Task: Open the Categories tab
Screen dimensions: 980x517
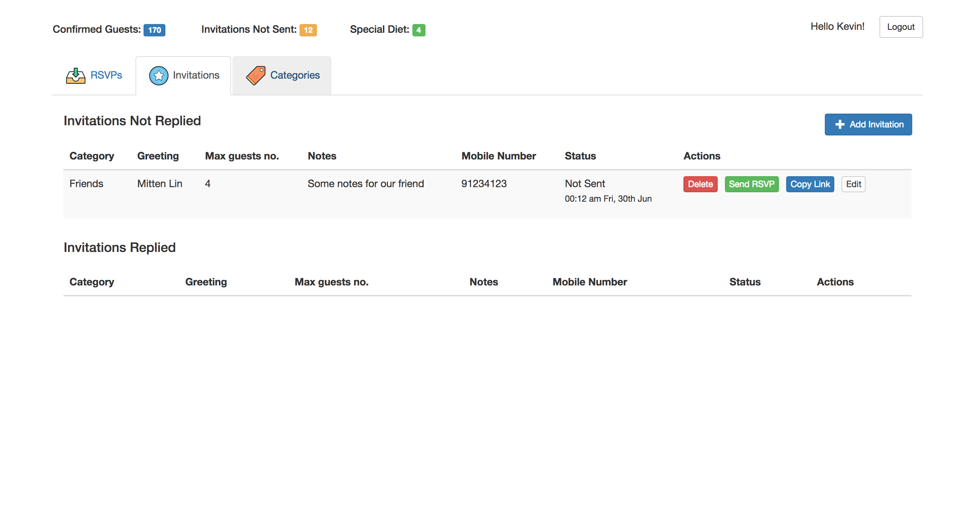Action: (x=282, y=75)
